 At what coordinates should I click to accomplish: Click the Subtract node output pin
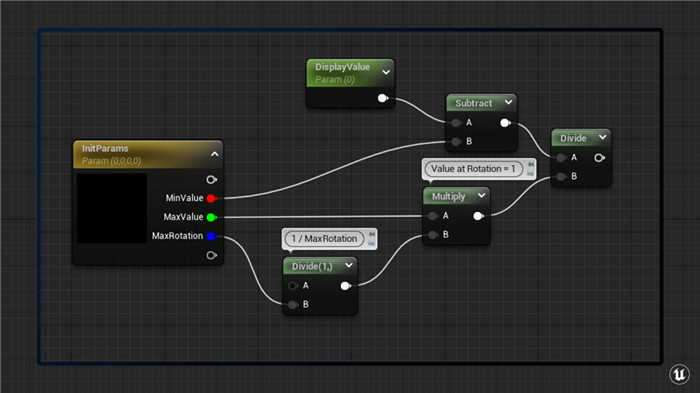click(x=505, y=123)
